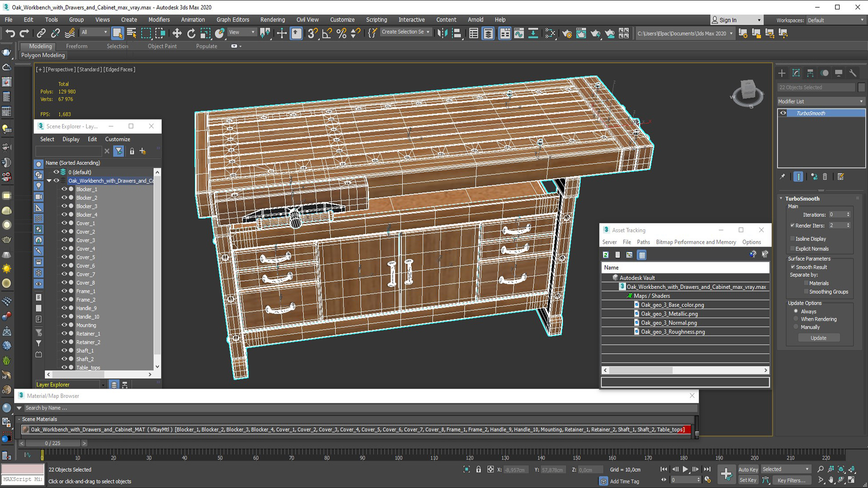Open the Rendering menu
This screenshot has height=488, width=868.
[273, 19]
